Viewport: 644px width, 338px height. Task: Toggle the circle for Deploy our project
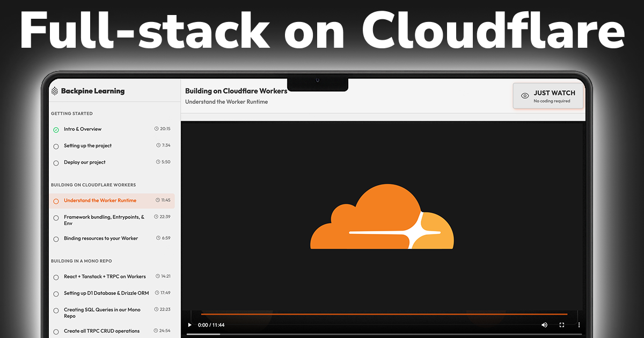click(x=56, y=163)
